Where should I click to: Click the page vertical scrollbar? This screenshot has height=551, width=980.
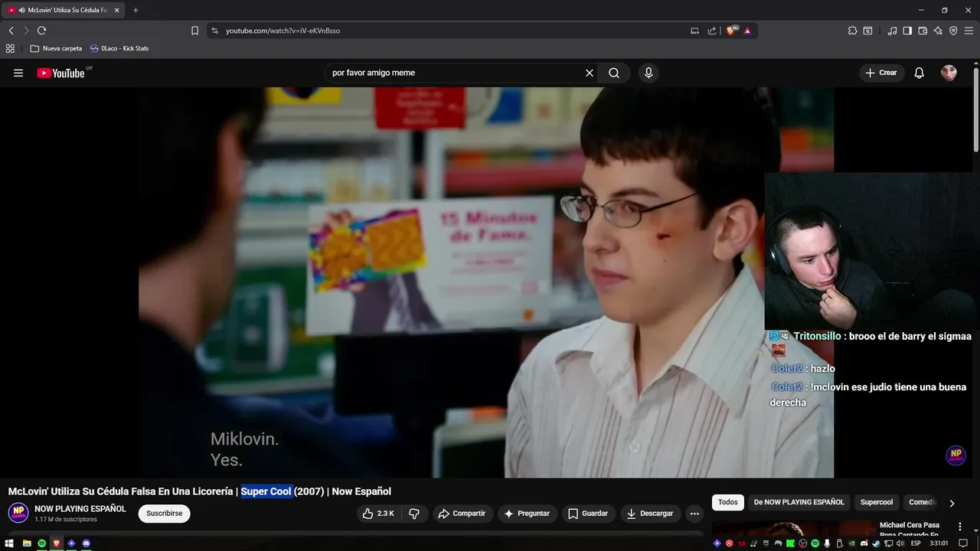coord(976,111)
